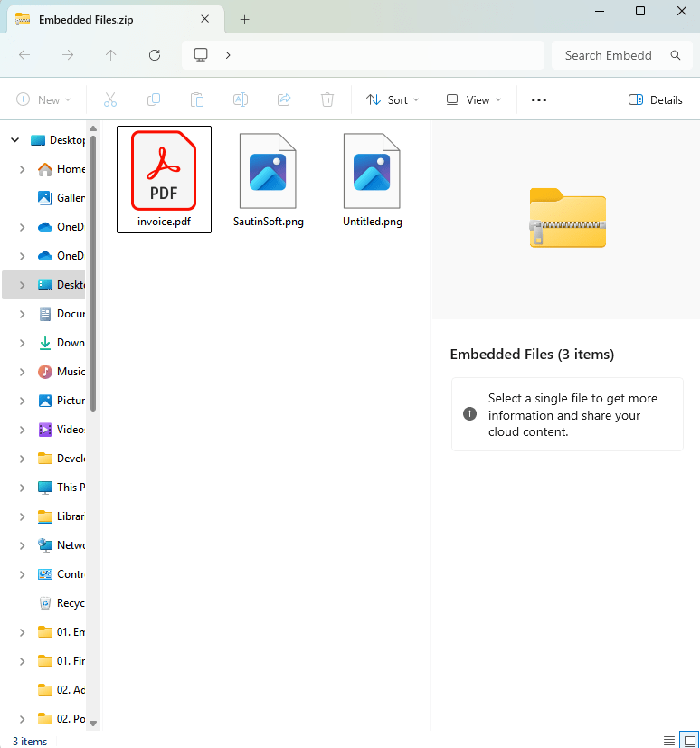700x748 pixels.
Task: Open highlighted Desktop item in sidebar
Action: [61, 285]
